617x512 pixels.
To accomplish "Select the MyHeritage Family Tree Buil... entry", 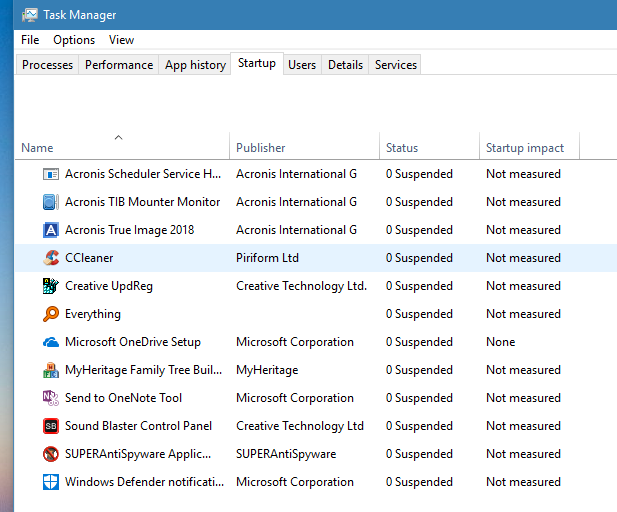I will point(143,370).
